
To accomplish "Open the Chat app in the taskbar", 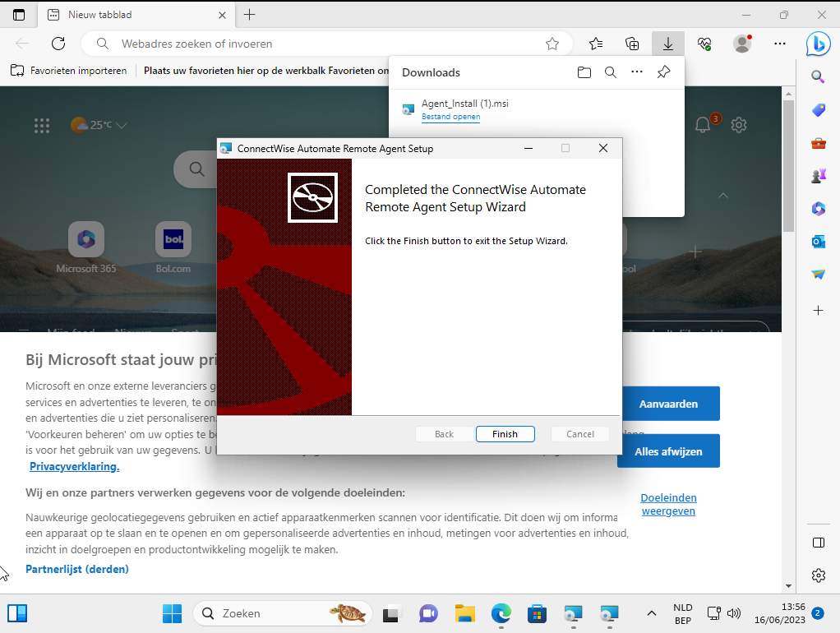I will (428, 613).
